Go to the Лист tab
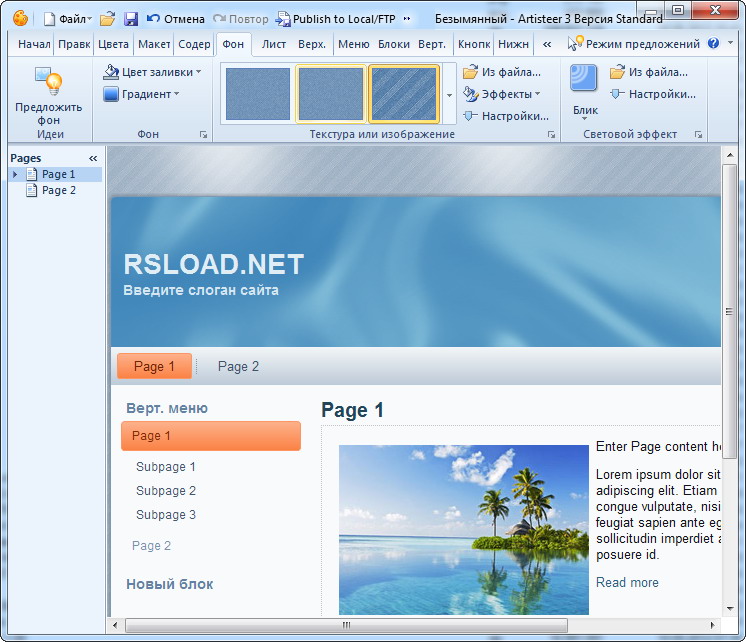The width and height of the screenshot is (746, 642). pyautogui.click(x=274, y=44)
